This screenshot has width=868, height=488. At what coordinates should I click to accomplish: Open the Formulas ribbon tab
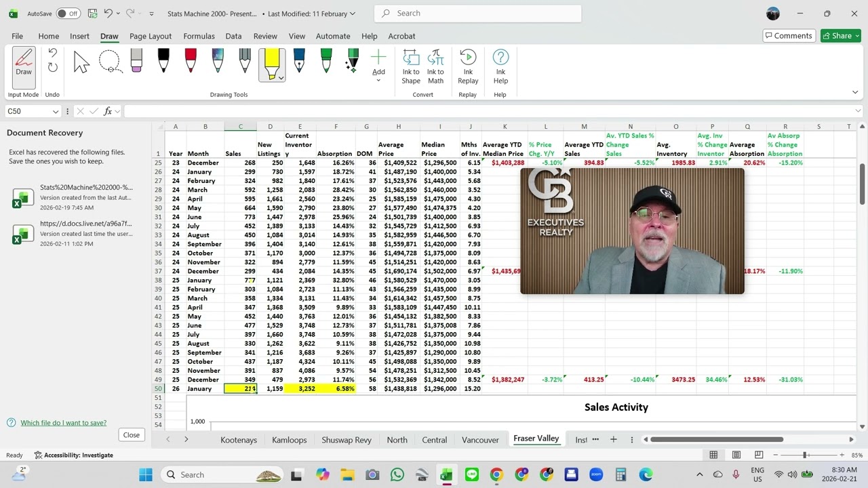199,36
